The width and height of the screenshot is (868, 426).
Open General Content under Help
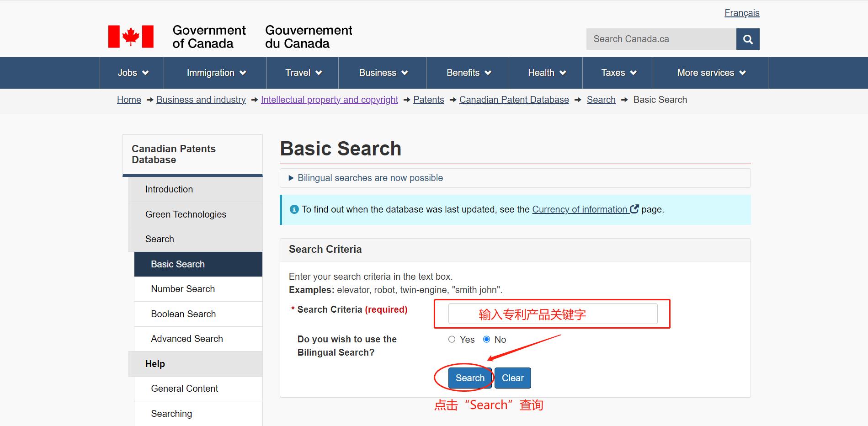(198, 389)
